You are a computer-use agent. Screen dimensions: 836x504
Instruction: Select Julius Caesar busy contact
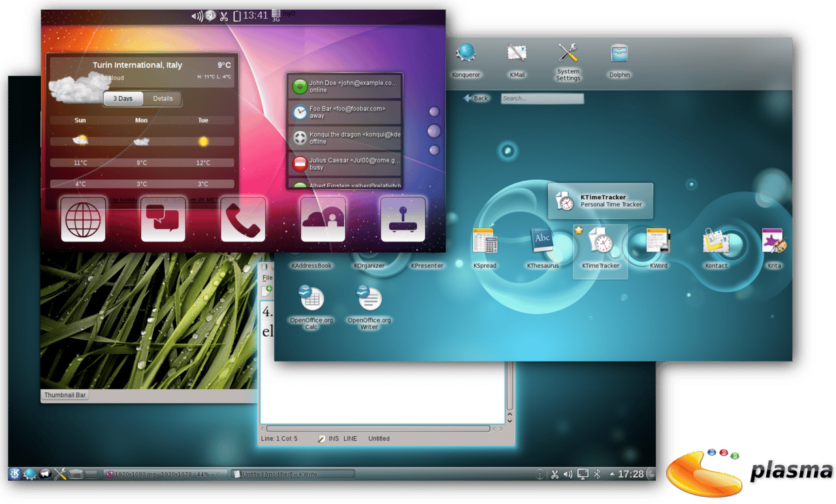coord(345,163)
